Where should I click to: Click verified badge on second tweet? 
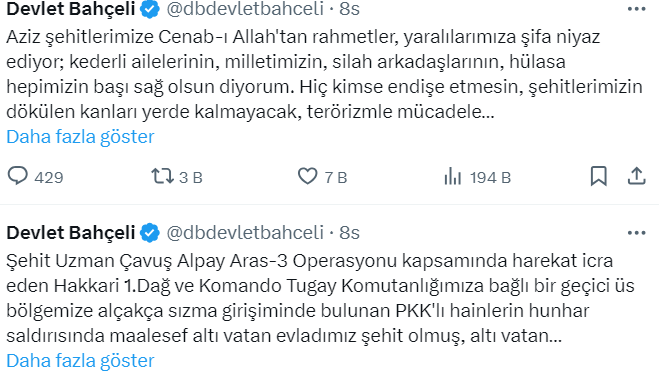click(150, 233)
